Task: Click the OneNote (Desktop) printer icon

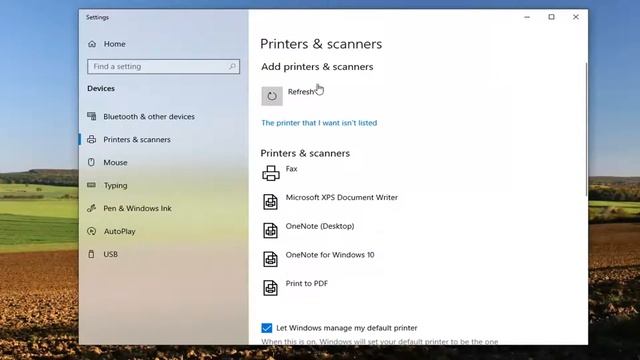Action: pyautogui.click(x=270, y=230)
